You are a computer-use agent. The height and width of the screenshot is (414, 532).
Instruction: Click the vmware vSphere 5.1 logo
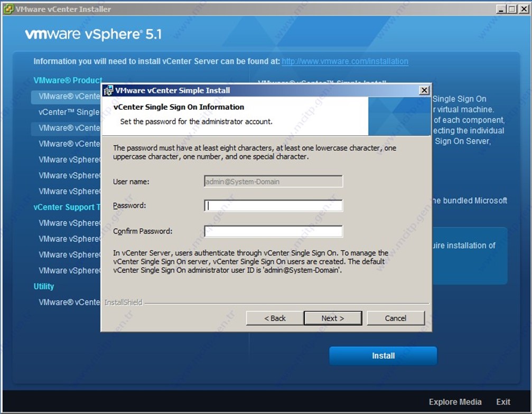tap(94, 34)
